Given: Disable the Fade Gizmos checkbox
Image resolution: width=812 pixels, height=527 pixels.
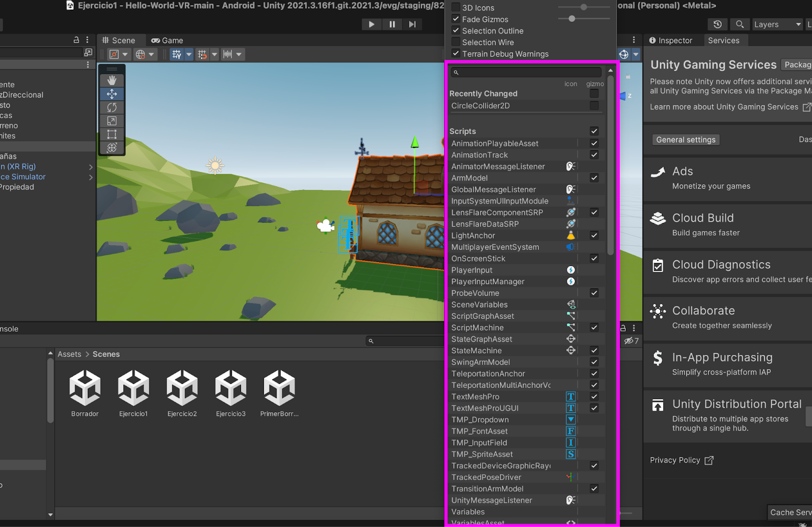Looking at the screenshot, I should tap(456, 19).
